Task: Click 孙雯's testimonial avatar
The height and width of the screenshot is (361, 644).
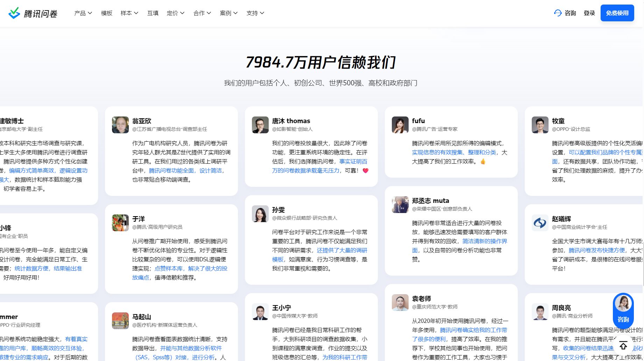Action: click(x=260, y=214)
